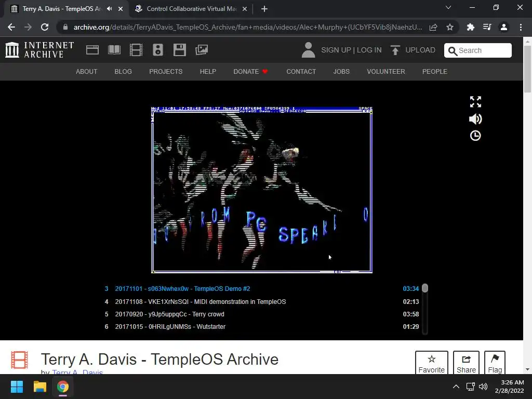Click the film strip icon beside the title
This screenshot has height=399, width=532.
click(19, 360)
